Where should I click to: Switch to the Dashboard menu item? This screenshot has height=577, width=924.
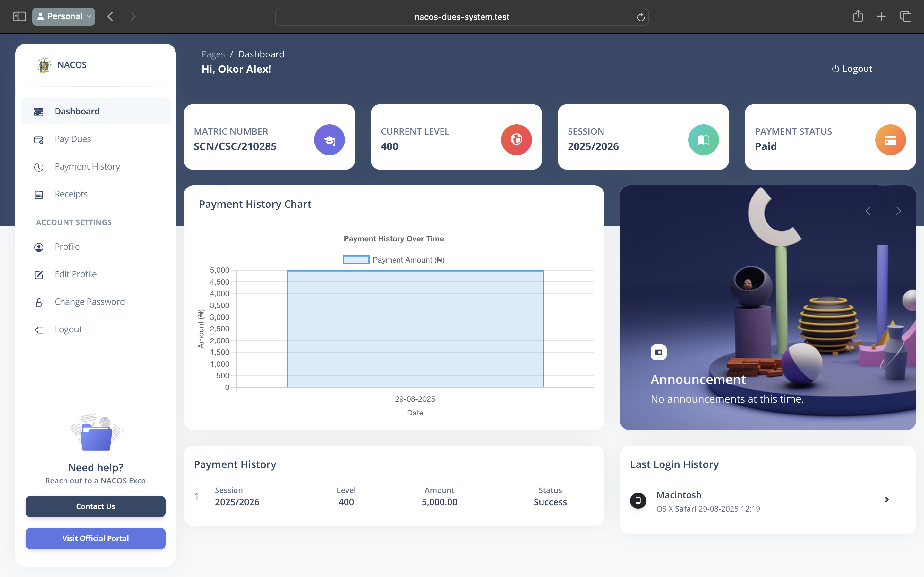[x=77, y=111]
